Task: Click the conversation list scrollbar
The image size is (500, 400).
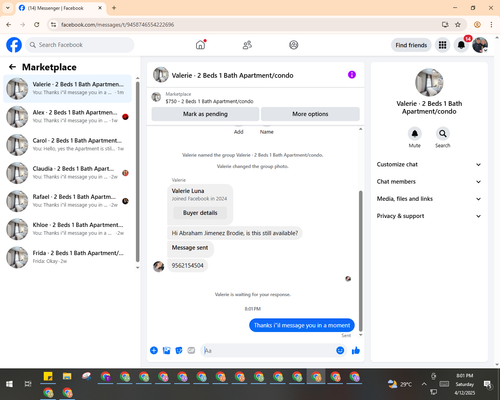Action: pyautogui.click(x=137, y=171)
